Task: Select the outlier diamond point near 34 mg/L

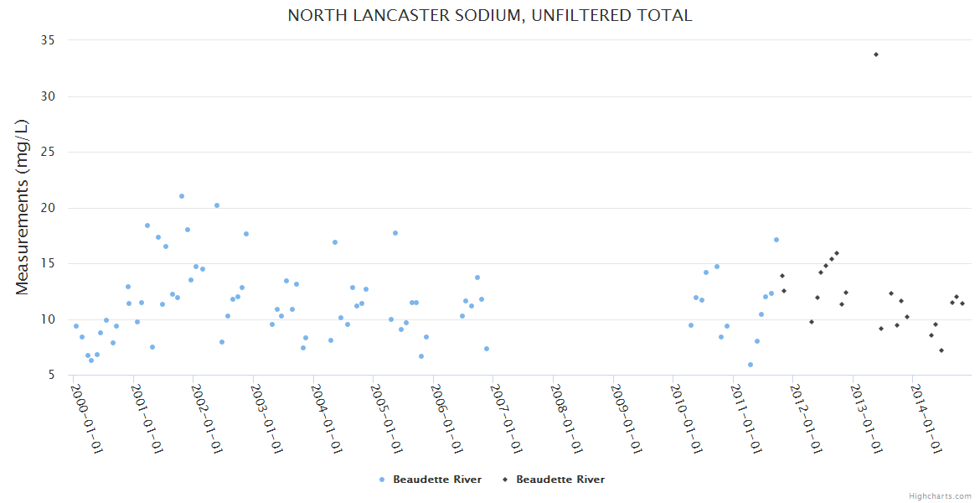Action: coord(876,54)
